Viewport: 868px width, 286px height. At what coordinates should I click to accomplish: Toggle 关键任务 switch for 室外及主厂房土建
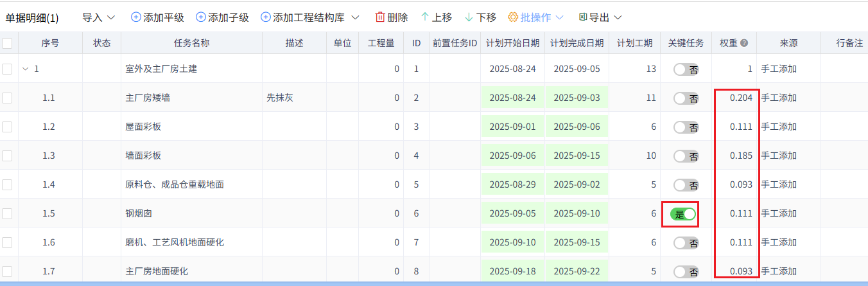686,69
